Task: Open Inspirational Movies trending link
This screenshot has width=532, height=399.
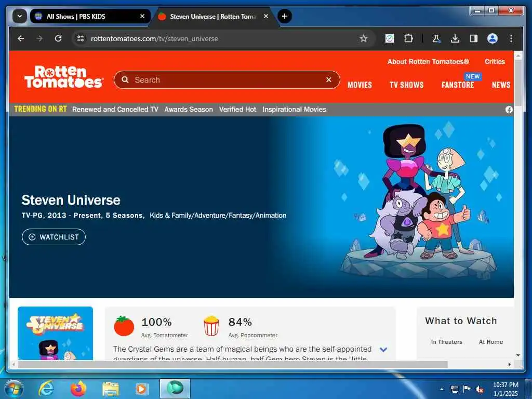Action: tap(294, 109)
